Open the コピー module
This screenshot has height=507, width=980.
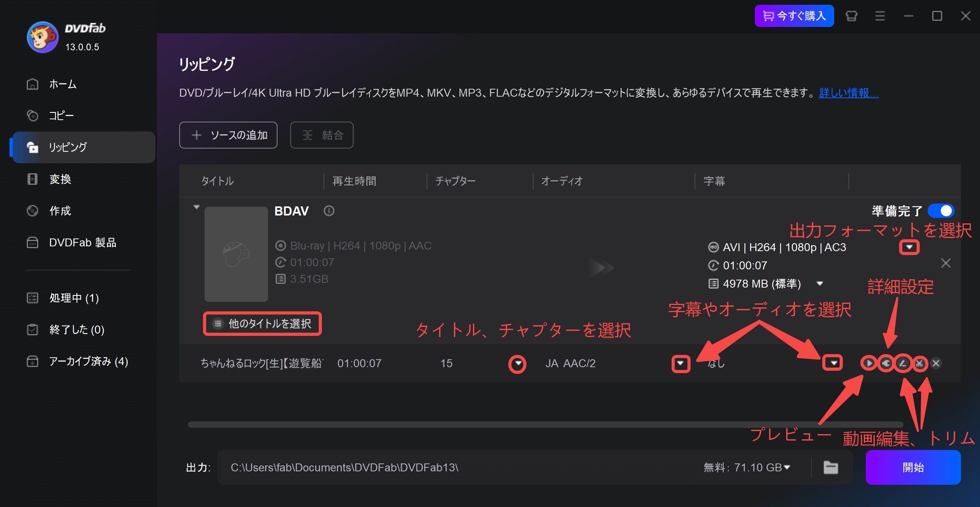tap(83, 116)
